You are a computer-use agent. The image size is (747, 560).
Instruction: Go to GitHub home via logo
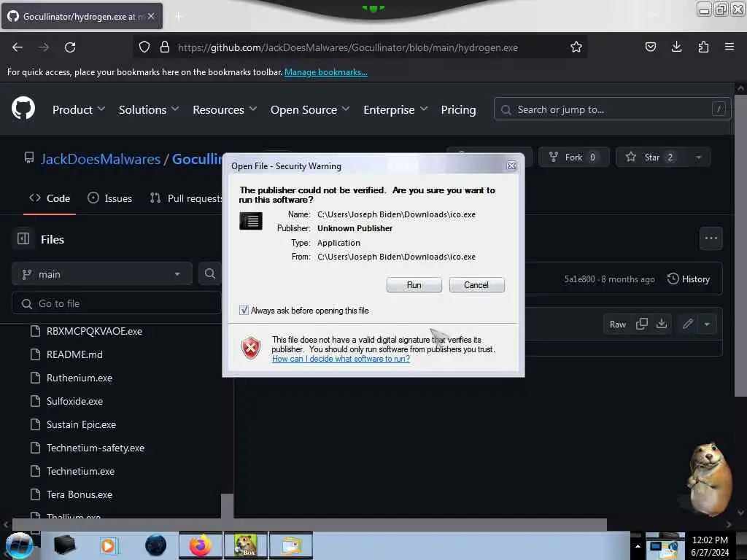(x=23, y=109)
